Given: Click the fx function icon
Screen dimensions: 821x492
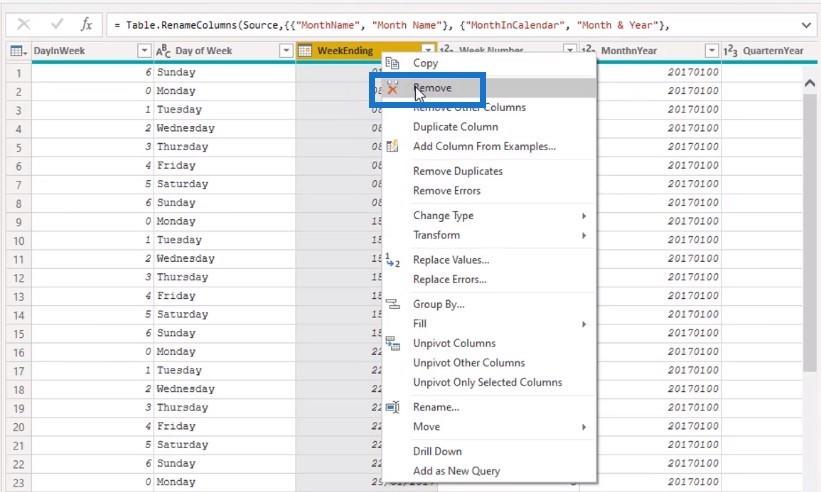Looking at the screenshot, I should coord(86,24).
